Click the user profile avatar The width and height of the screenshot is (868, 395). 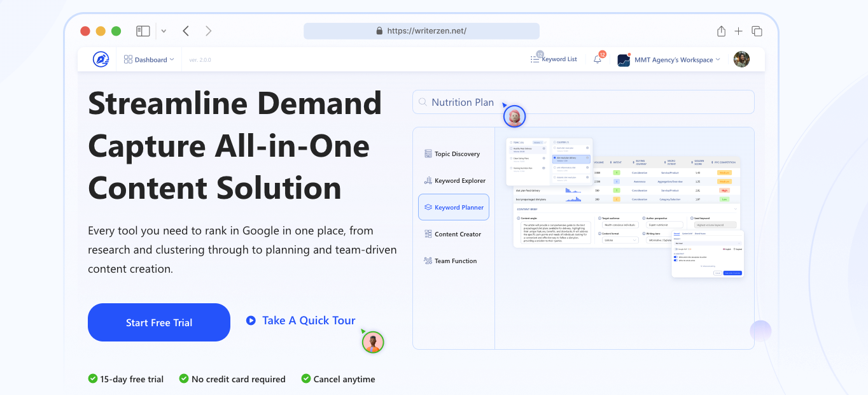coord(741,59)
